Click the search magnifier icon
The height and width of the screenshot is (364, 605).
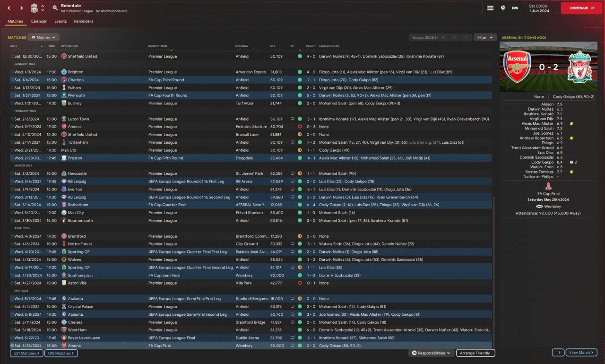click(55, 8)
